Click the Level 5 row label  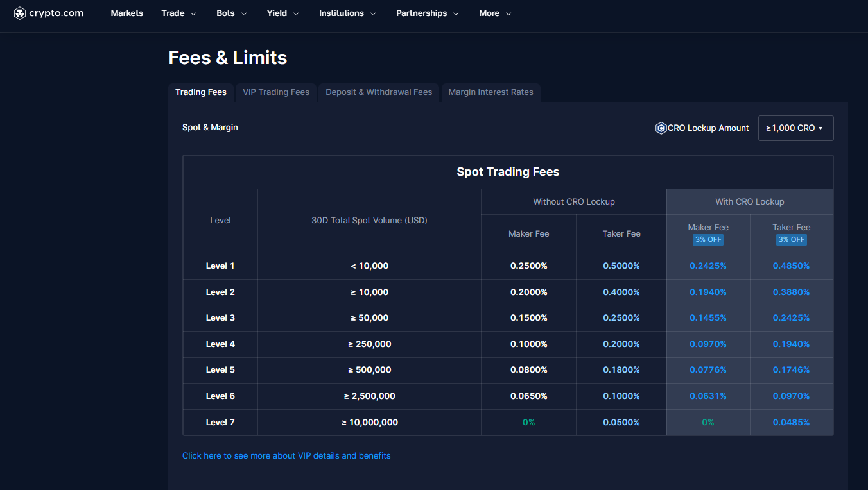click(220, 369)
